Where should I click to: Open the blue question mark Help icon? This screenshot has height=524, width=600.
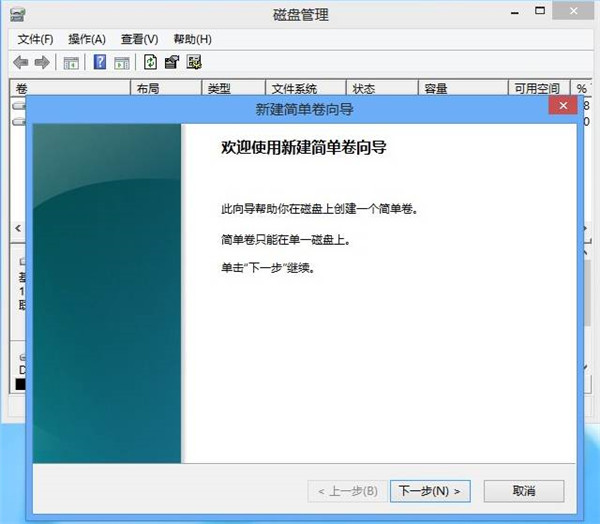coord(100,62)
